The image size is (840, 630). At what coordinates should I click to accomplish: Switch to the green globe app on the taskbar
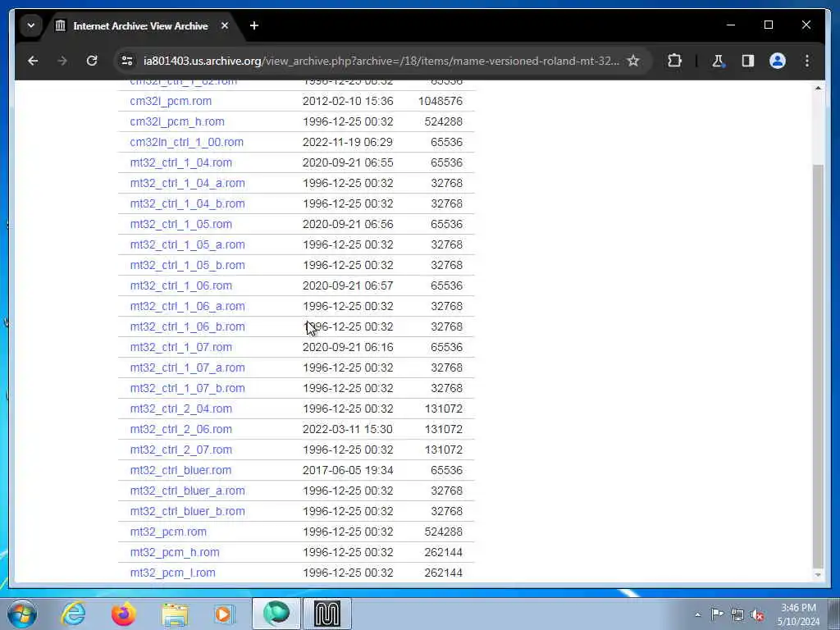point(276,614)
